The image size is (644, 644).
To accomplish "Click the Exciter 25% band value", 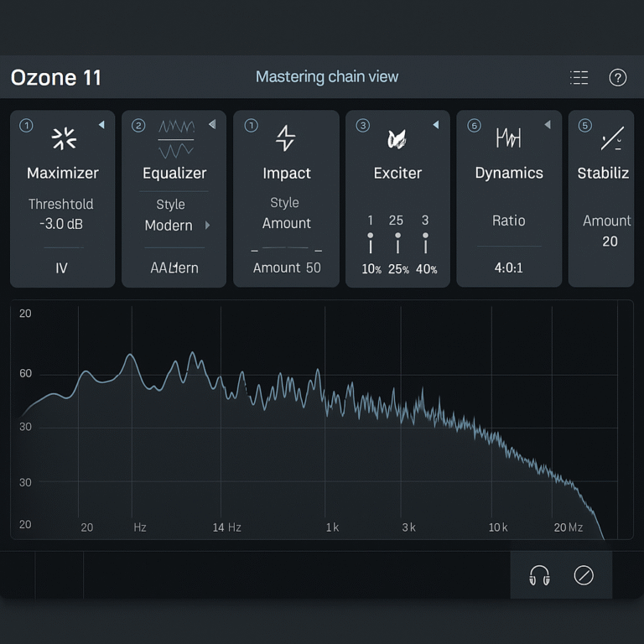I will pyautogui.click(x=398, y=269).
